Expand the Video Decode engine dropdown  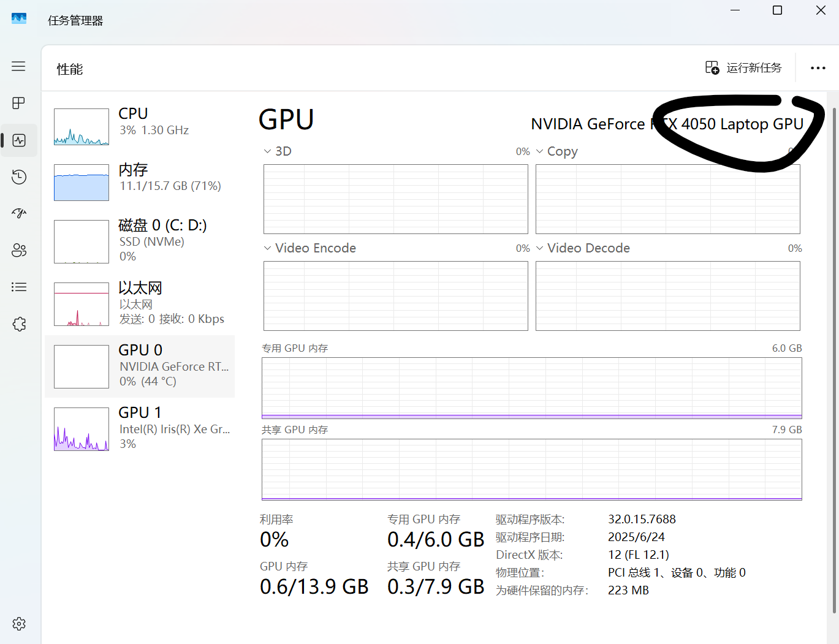tap(583, 248)
